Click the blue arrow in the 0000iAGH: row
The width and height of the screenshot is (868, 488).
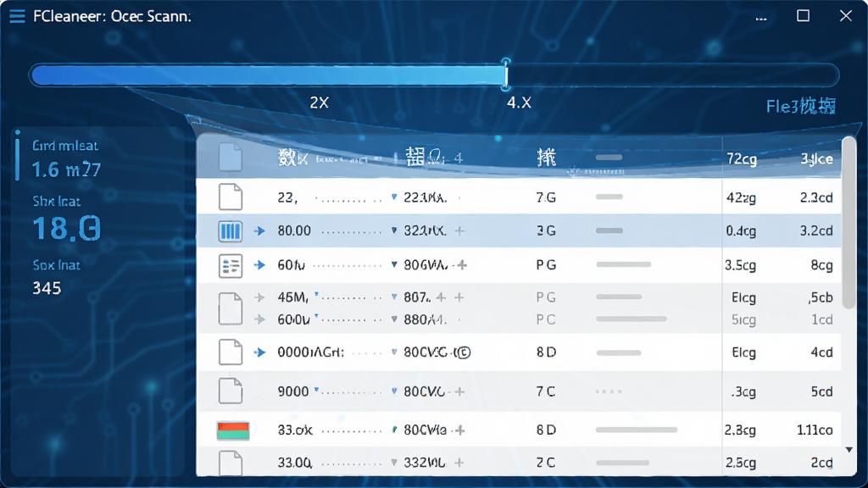259,352
